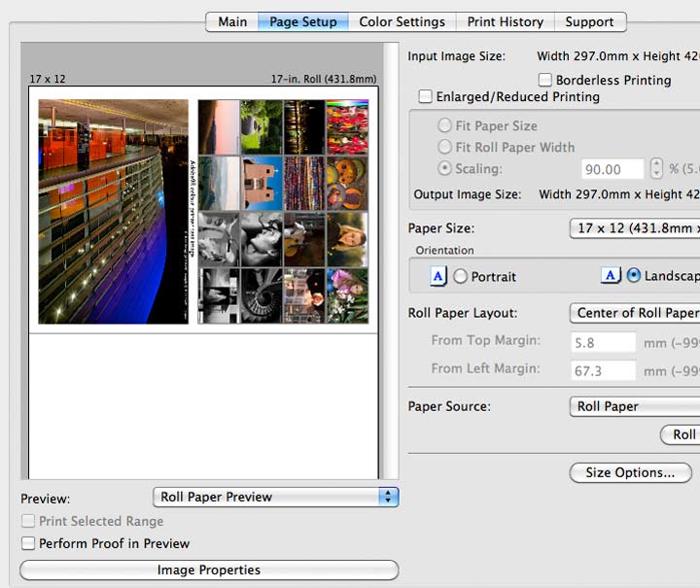Screen dimensions: 700x588
Task: Select Fit Roll Paper Width option
Action: (444, 147)
